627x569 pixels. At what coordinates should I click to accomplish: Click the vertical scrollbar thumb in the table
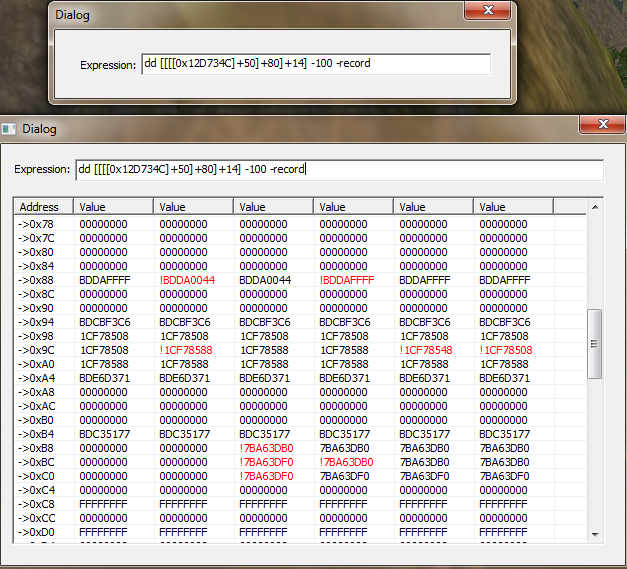coord(595,342)
